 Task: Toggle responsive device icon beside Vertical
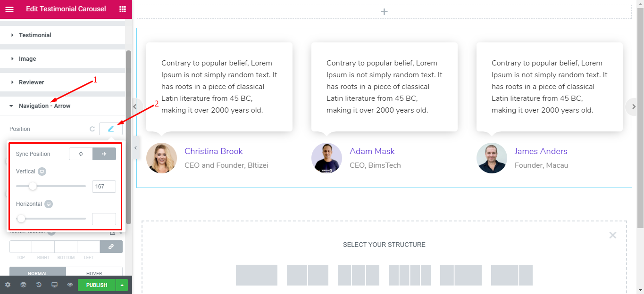click(x=42, y=171)
